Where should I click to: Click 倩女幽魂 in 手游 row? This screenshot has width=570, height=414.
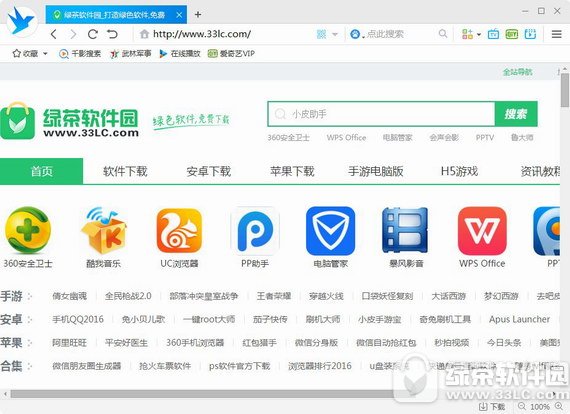pos(69,296)
